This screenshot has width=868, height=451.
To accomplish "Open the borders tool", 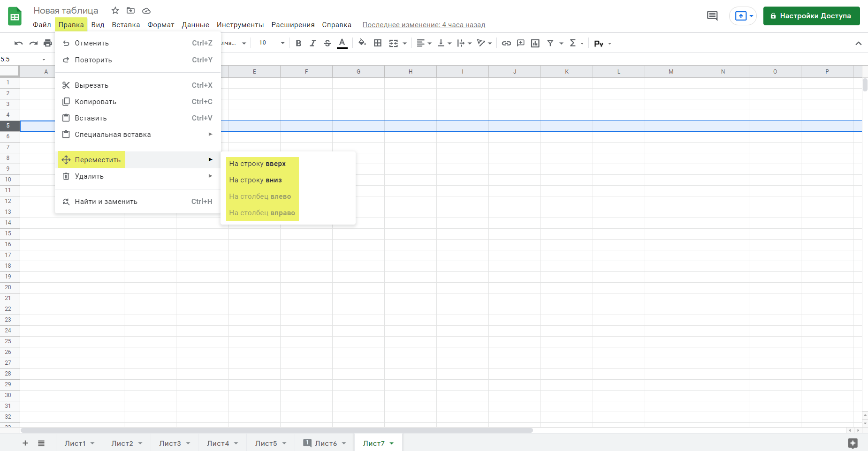I will 378,43.
